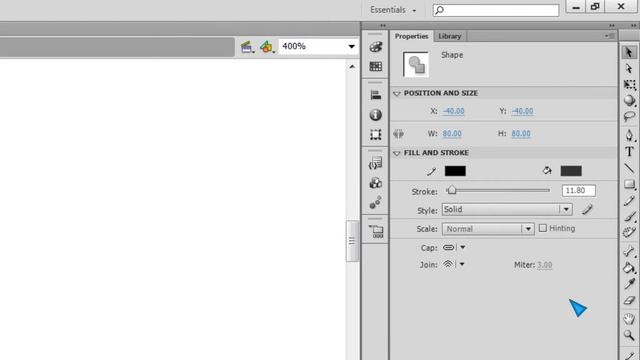Activate the Lasso tool
The width and height of the screenshot is (640, 360).
click(629, 117)
